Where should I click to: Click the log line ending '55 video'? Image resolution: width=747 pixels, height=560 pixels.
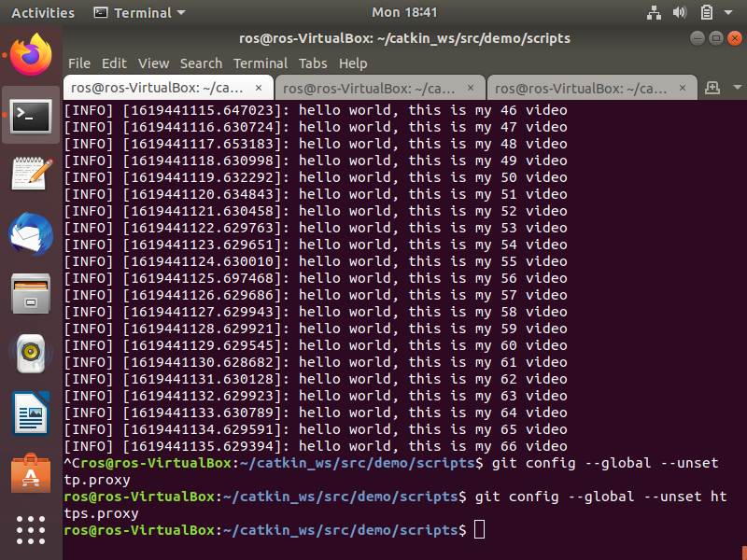pyautogui.click(x=316, y=261)
